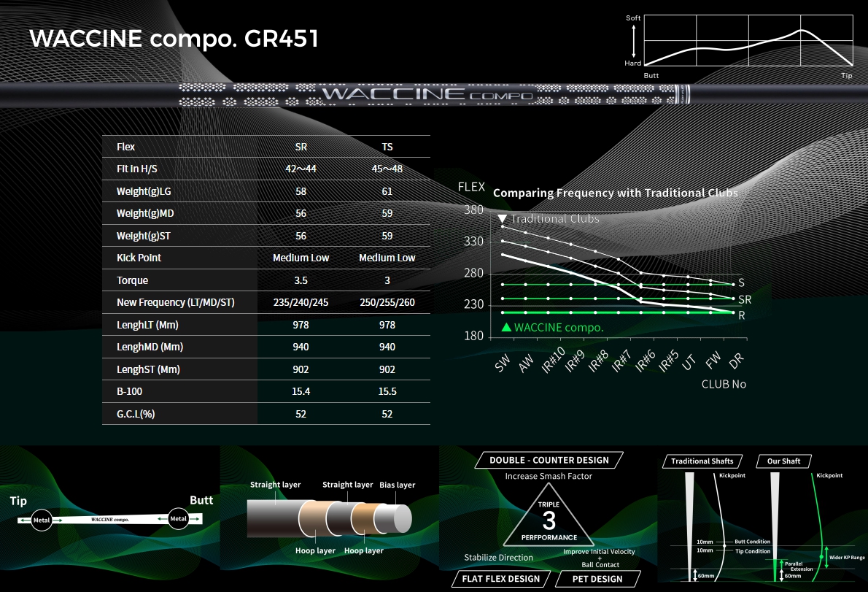The height and width of the screenshot is (592, 868).
Task: Click the stiffness profile curve chart
Action: (x=748, y=40)
